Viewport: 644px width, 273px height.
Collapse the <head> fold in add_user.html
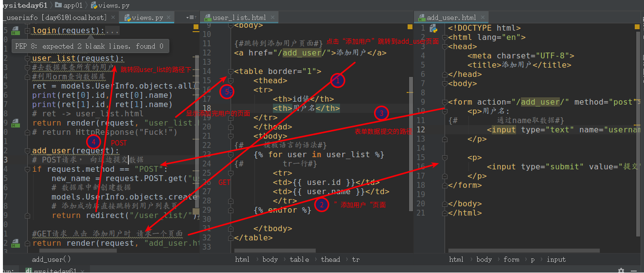point(445,47)
